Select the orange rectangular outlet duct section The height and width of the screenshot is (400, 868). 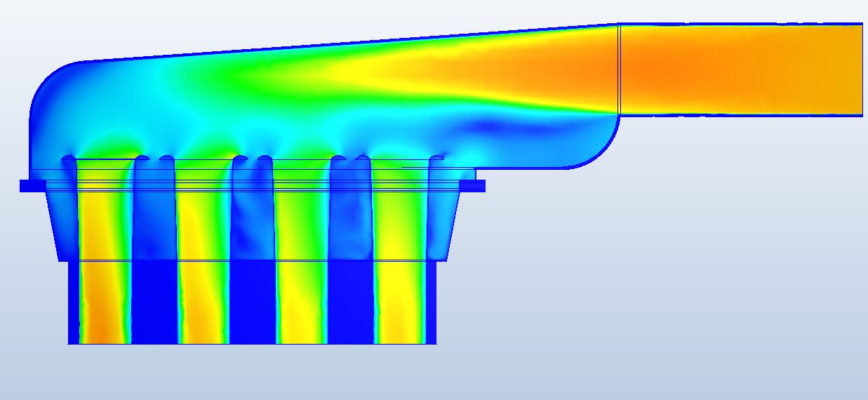pyautogui.click(x=742, y=69)
